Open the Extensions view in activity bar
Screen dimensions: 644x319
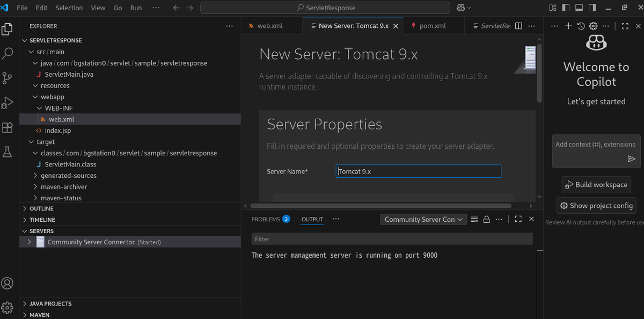[8, 127]
